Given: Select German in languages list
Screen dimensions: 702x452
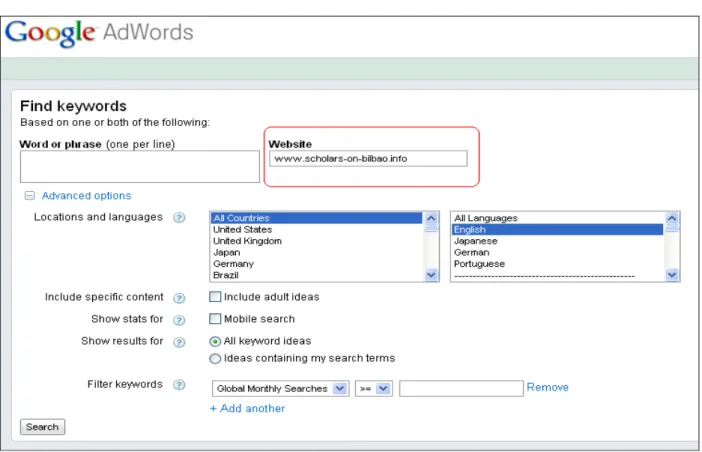Looking at the screenshot, I should coord(557,252).
